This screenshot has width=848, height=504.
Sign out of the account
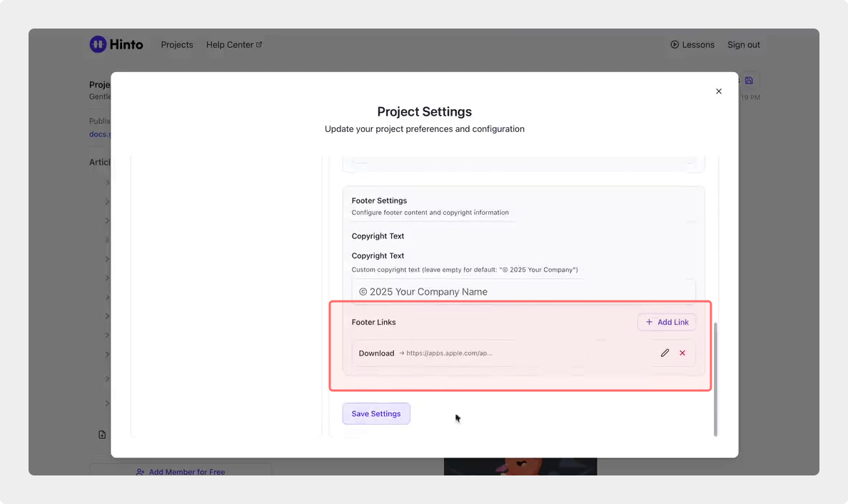click(x=743, y=44)
